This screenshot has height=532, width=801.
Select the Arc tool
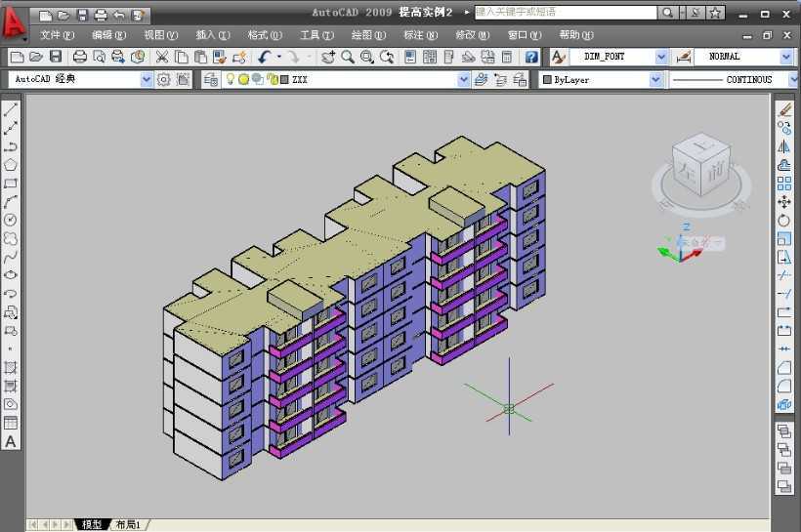(x=10, y=202)
